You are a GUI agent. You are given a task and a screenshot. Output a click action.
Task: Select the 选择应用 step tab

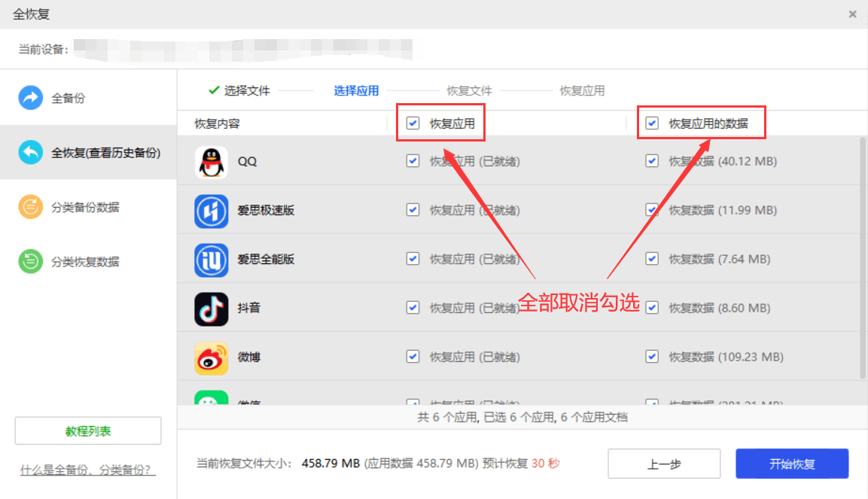pyautogui.click(x=356, y=91)
